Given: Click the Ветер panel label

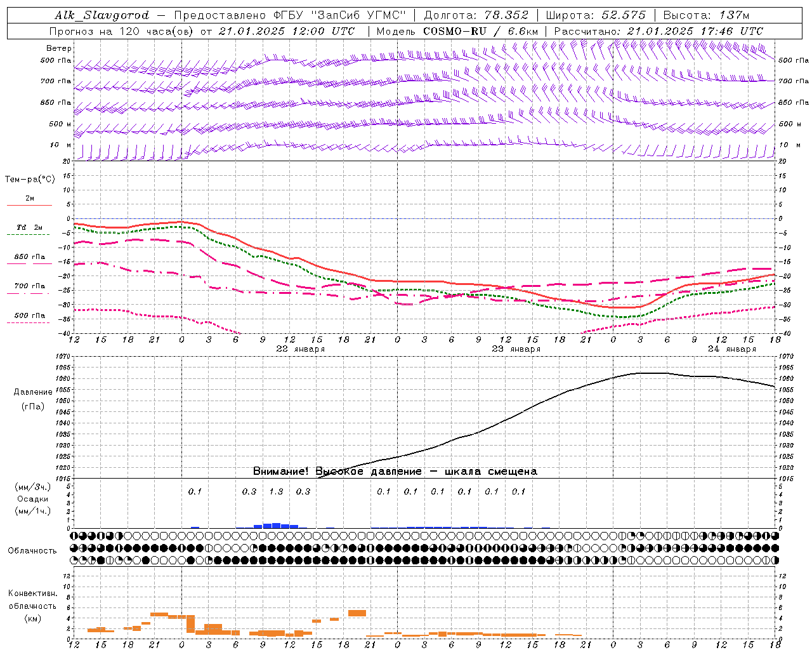Looking at the screenshot, I should (x=59, y=48).
